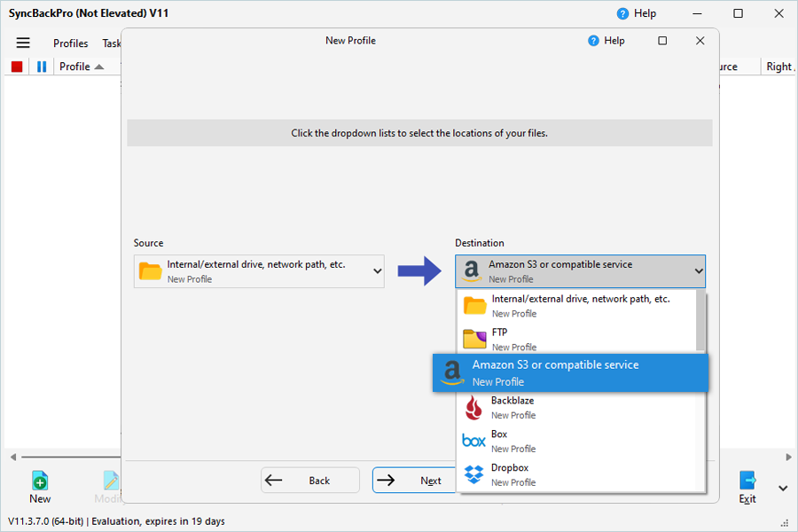
Task: Maximize the New Profile dialog
Action: click(x=662, y=41)
